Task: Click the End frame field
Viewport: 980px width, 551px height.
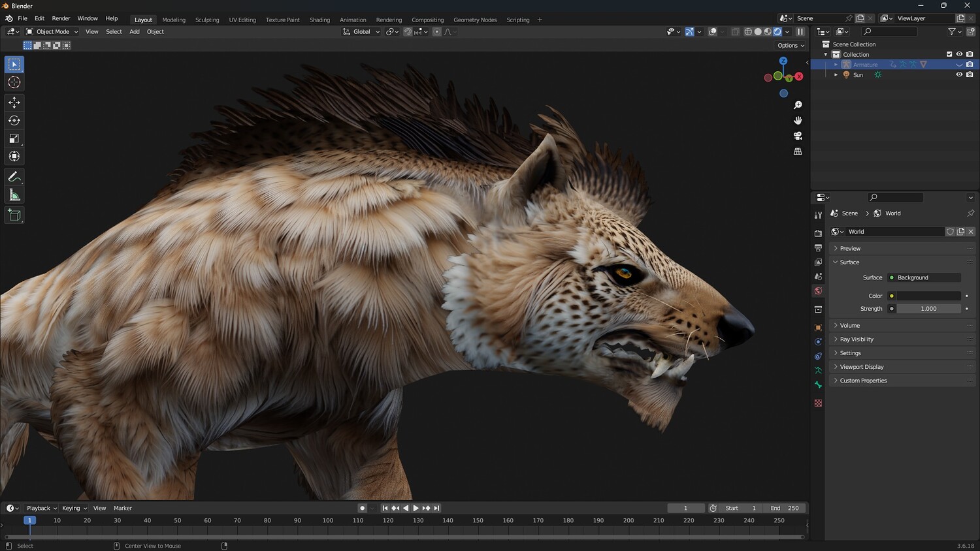Action: coord(785,508)
